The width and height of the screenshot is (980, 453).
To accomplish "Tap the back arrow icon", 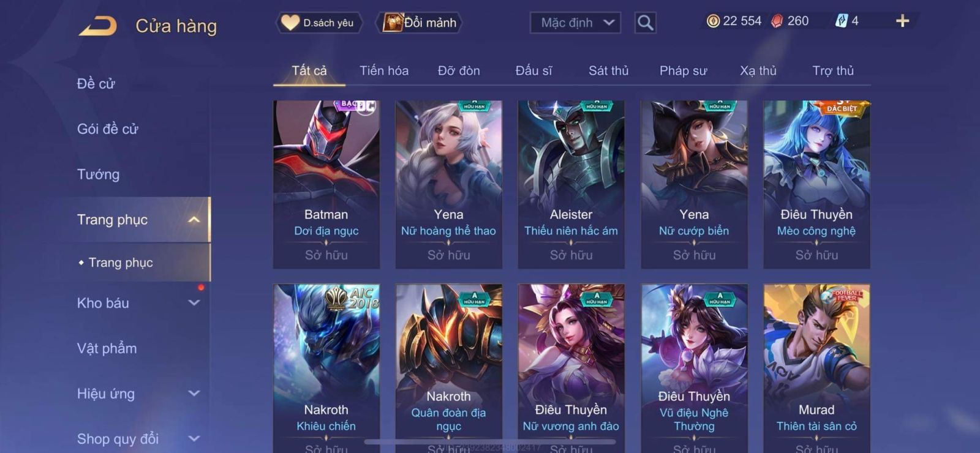I will pyautogui.click(x=97, y=26).
